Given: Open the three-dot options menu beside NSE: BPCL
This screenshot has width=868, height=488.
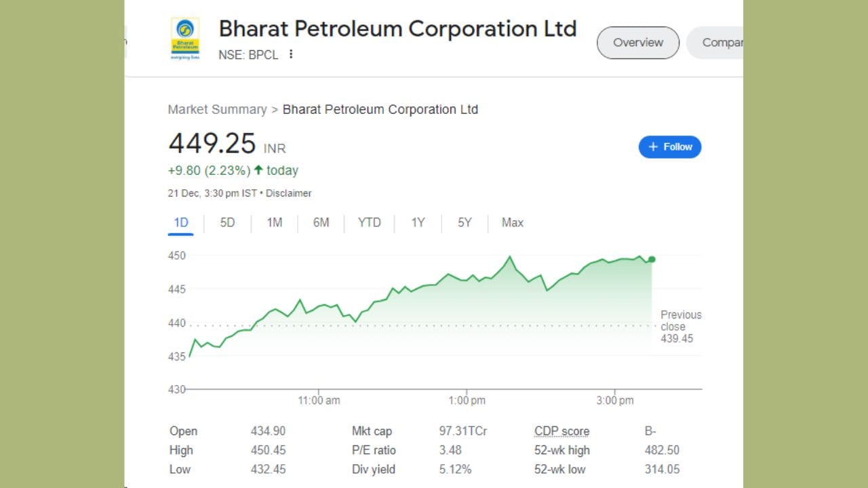Looking at the screenshot, I should pyautogui.click(x=291, y=55).
